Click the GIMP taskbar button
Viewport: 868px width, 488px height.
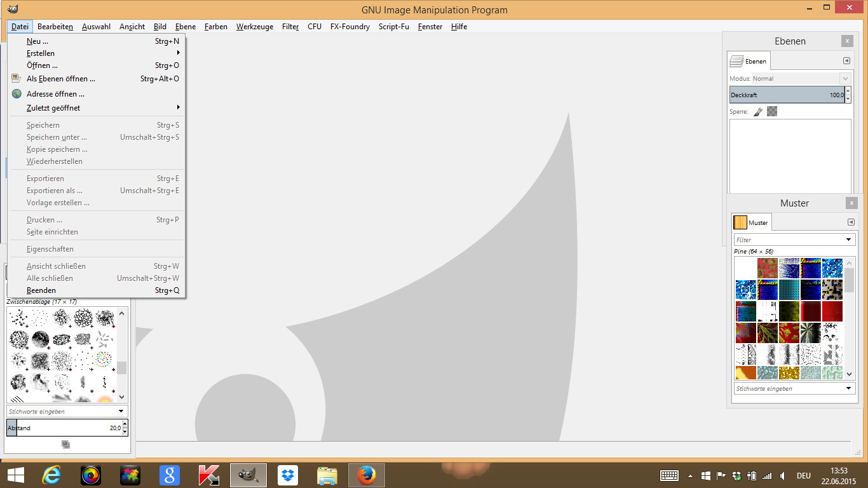coord(248,475)
